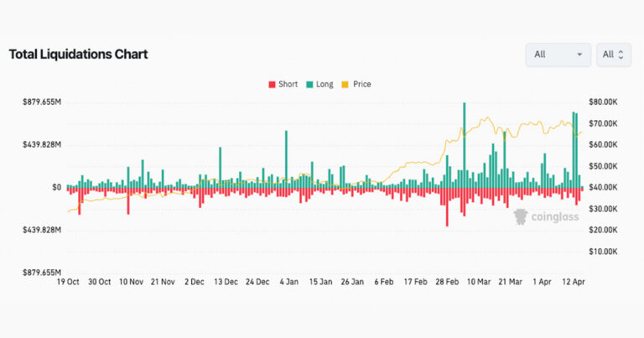Screen dimensions: 644x338
Task: Toggle the Price series legend label
Action: [361, 85]
